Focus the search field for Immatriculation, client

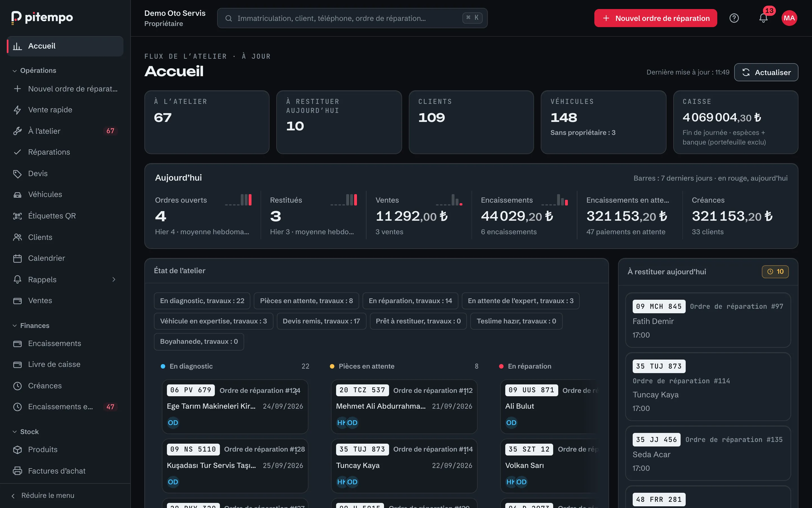click(x=352, y=18)
